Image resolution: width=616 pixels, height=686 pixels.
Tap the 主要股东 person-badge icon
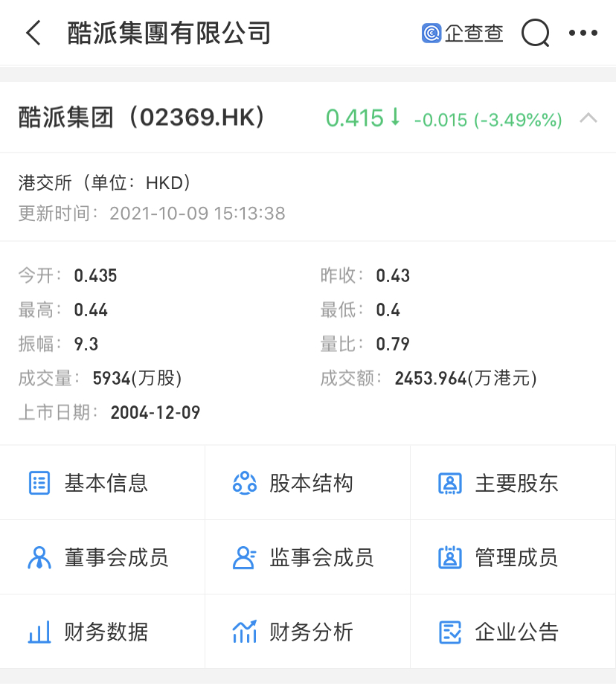(x=450, y=484)
